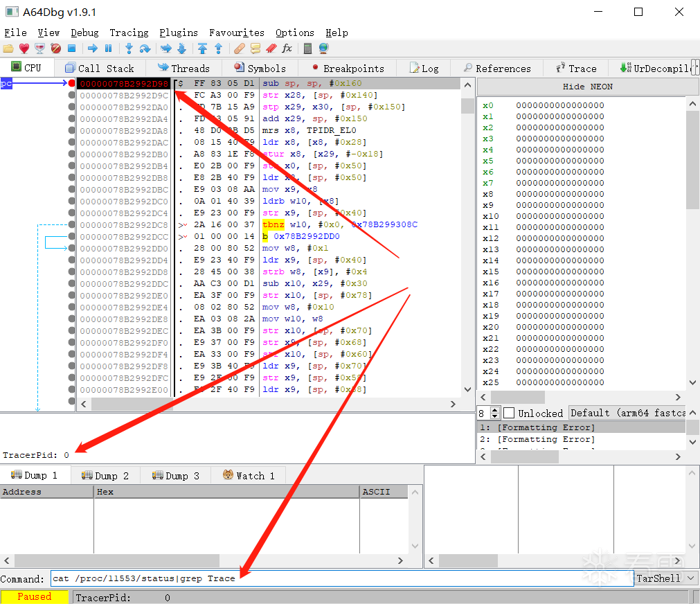This screenshot has height=604, width=700.
Task: Toggle the Unlocked checkbox
Action: pos(509,413)
